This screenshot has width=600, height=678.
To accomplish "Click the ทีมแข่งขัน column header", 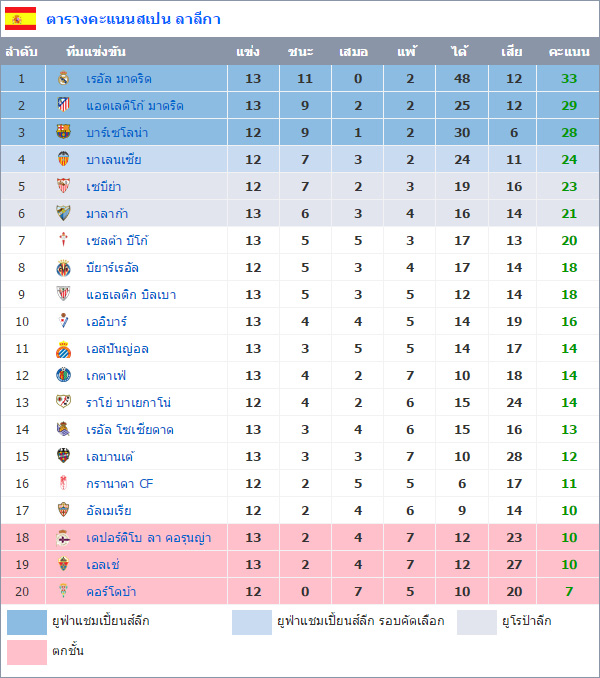I will point(96,51).
